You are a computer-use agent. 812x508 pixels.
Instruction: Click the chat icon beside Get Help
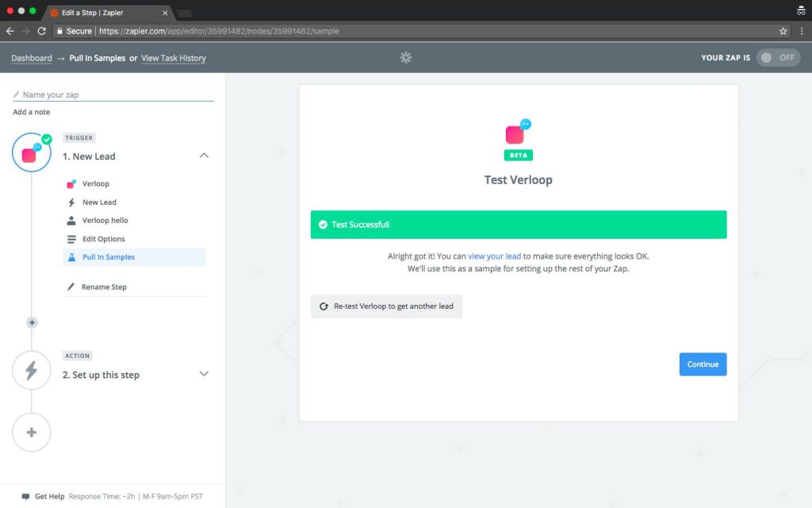click(25, 497)
